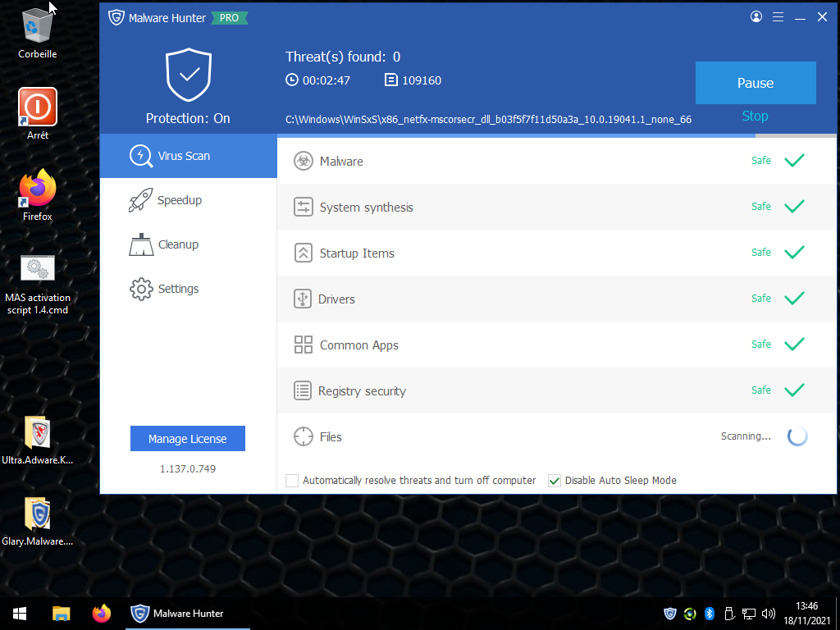Image resolution: width=840 pixels, height=630 pixels.
Task: Click the Malware scan category icon
Action: coord(303,161)
